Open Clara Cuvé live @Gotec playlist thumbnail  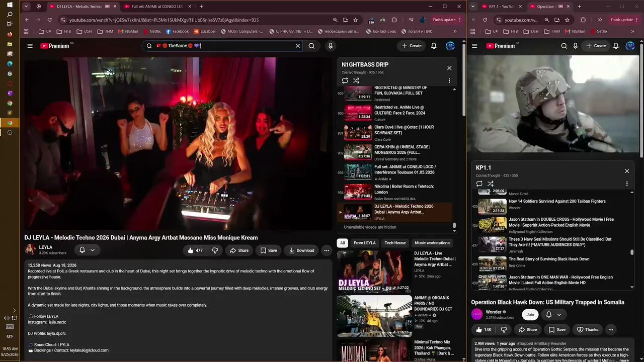(x=358, y=132)
